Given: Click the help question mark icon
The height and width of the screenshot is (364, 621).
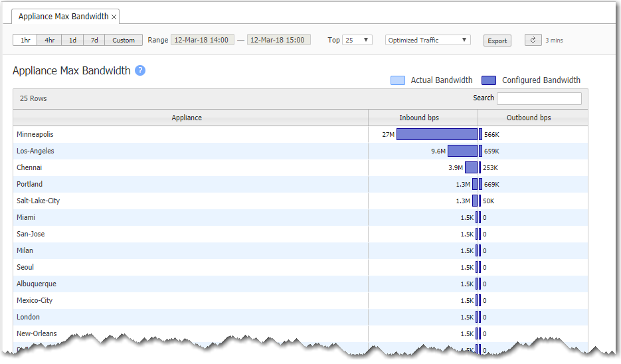Looking at the screenshot, I should 140,70.
